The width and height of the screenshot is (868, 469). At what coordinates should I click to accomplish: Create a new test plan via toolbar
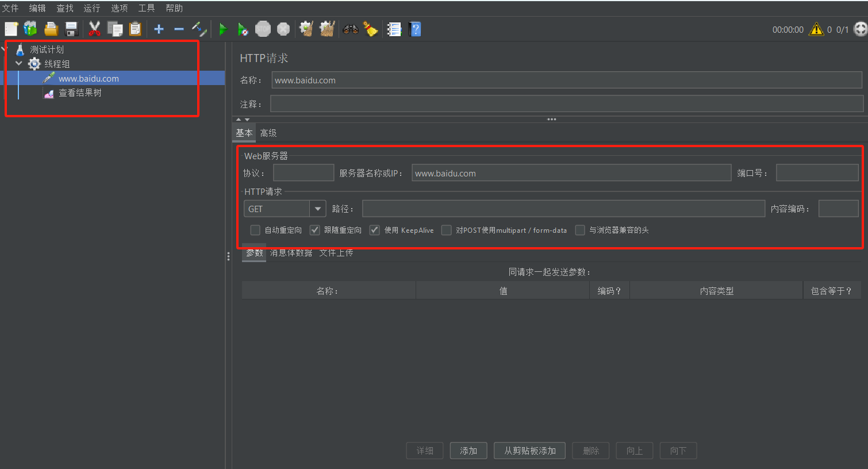pyautogui.click(x=11, y=29)
